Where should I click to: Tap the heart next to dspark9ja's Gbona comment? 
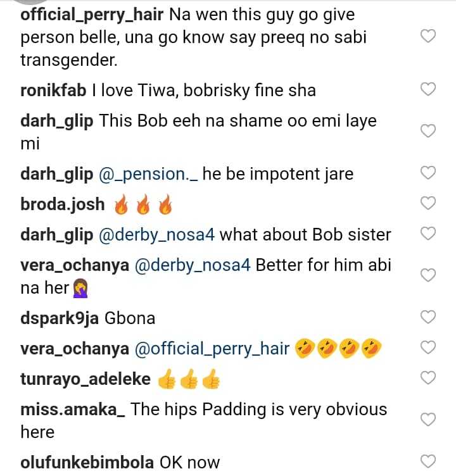tap(428, 317)
